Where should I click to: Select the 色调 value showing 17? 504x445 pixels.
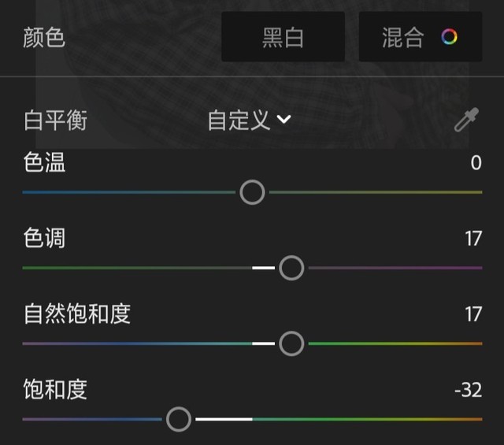(472, 239)
